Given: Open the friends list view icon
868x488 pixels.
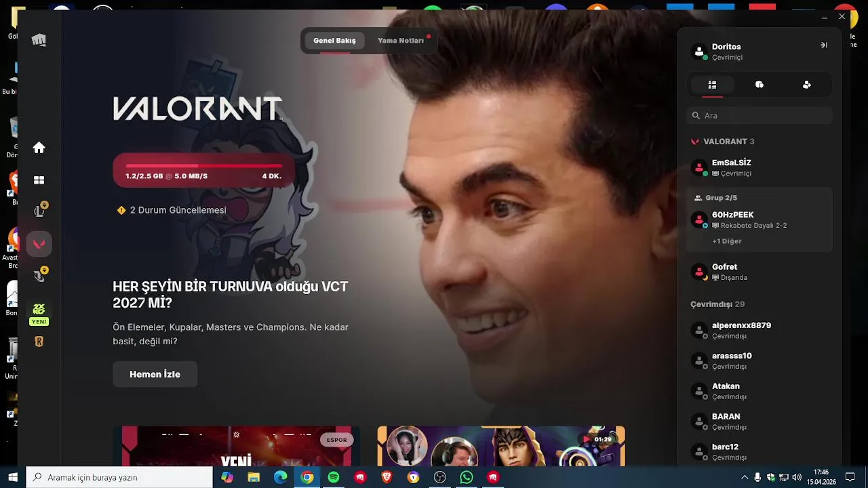Looking at the screenshot, I should 712,85.
